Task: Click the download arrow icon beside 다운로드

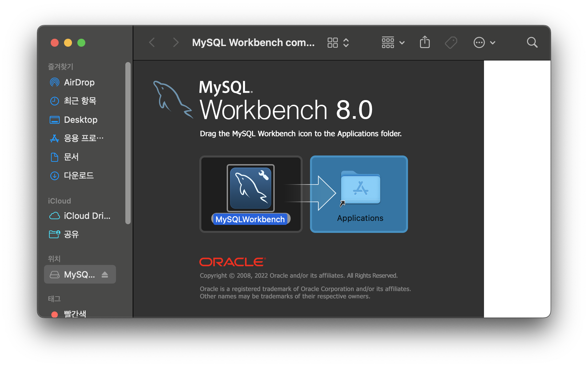Action: click(x=54, y=175)
